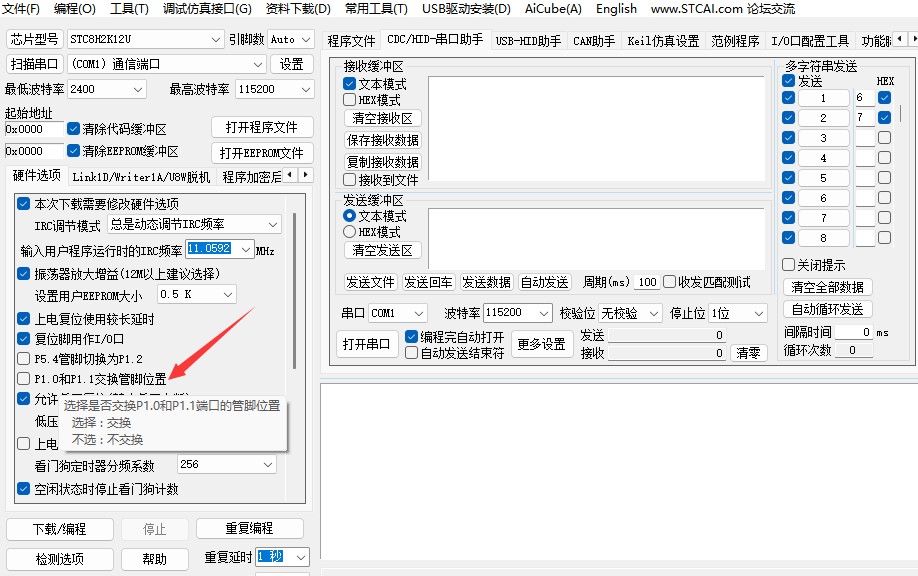Expand the 重复延时 dropdown

(300, 557)
